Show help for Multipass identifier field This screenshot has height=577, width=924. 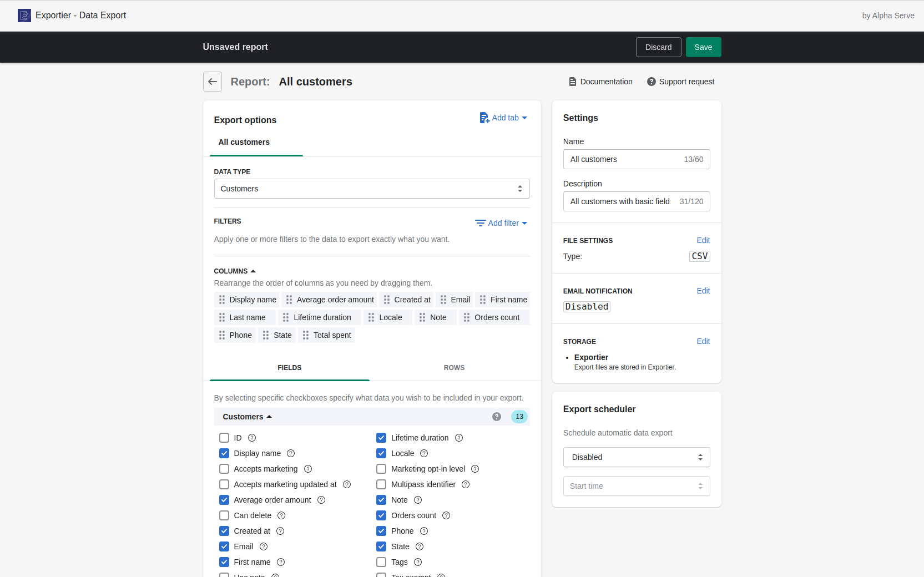click(x=466, y=484)
